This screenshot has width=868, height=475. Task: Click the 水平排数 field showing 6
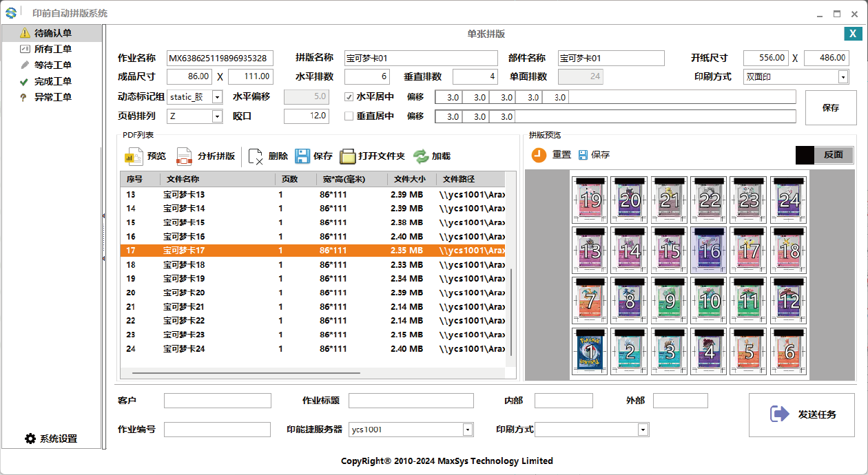click(x=367, y=77)
